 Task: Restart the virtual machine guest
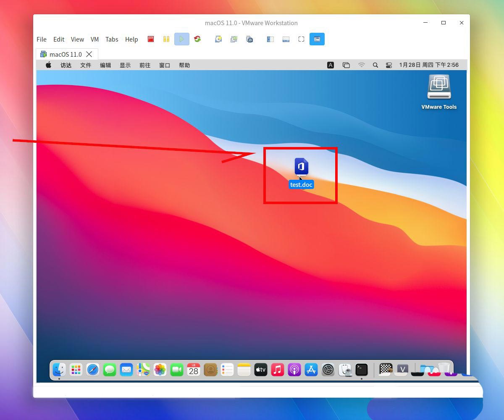click(197, 39)
